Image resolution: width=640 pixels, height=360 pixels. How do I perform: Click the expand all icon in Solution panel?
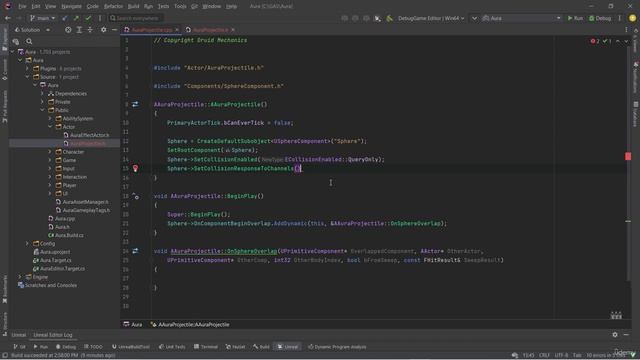tap(79, 30)
